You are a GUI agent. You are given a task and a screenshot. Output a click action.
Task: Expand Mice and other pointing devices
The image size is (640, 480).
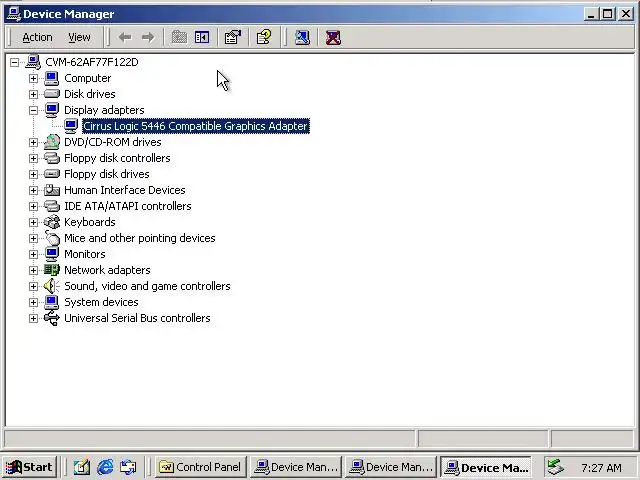tap(33, 238)
